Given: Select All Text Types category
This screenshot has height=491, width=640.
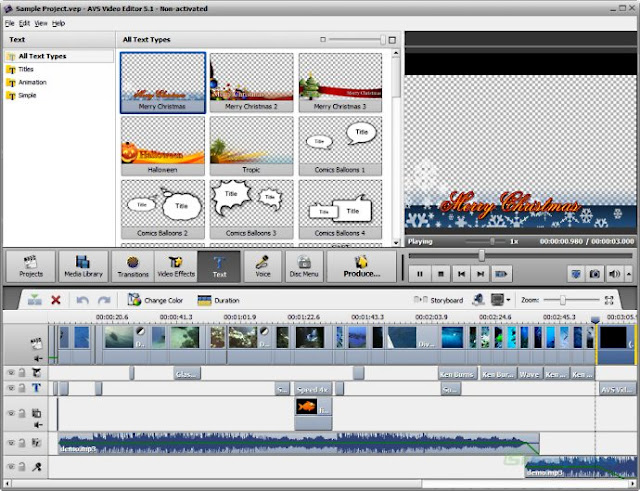Looking at the screenshot, I should pos(59,56).
